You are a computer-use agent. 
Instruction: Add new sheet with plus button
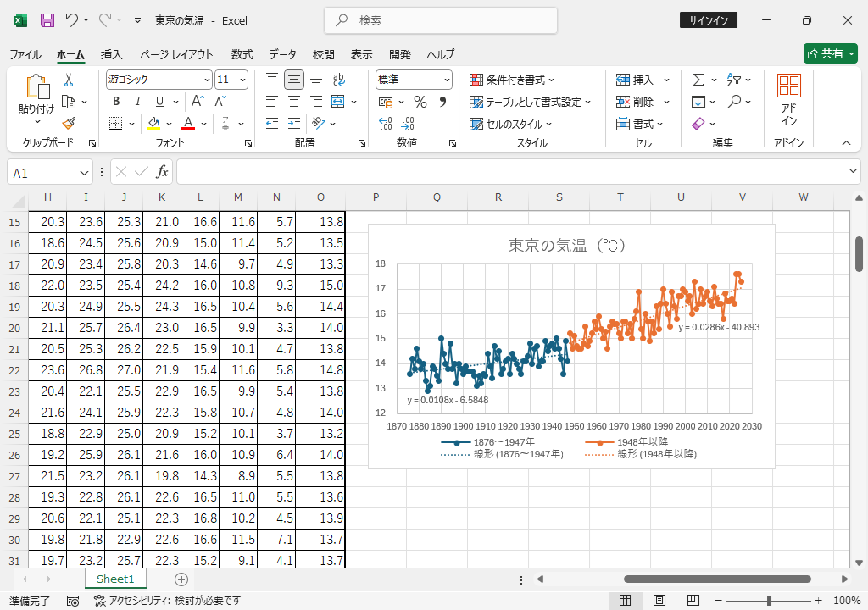181,579
